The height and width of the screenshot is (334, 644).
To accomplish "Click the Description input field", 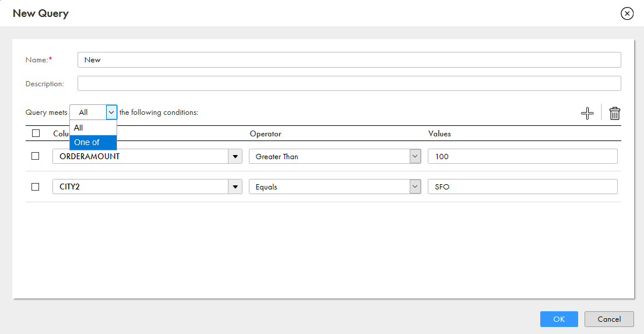I will [349, 83].
